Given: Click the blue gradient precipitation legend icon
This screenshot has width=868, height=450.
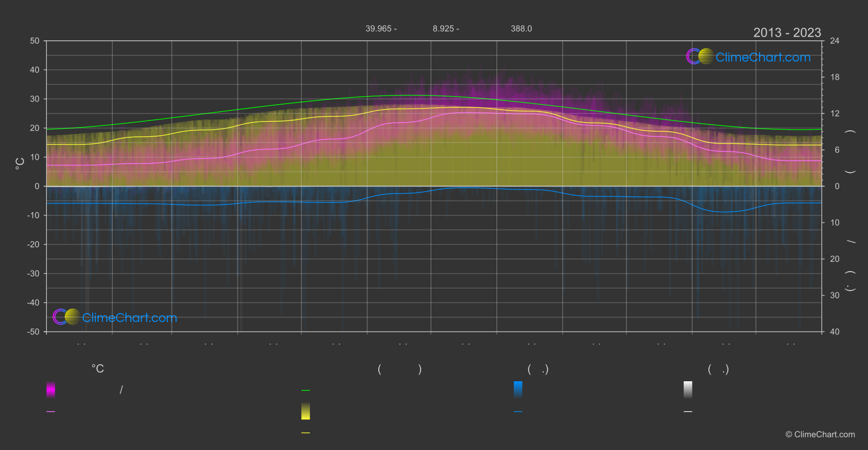Looking at the screenshot, I should [x=518, y=389].
